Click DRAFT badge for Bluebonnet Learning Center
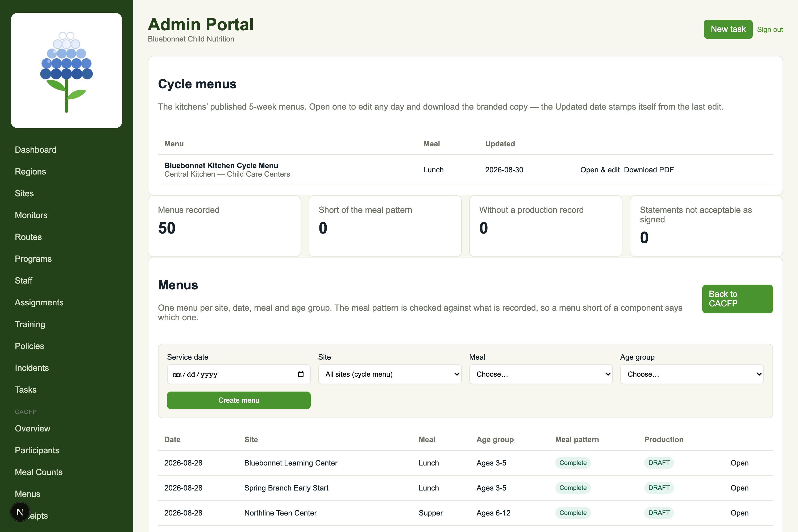This screenshot has height=532, width=798. coord(659,463)
